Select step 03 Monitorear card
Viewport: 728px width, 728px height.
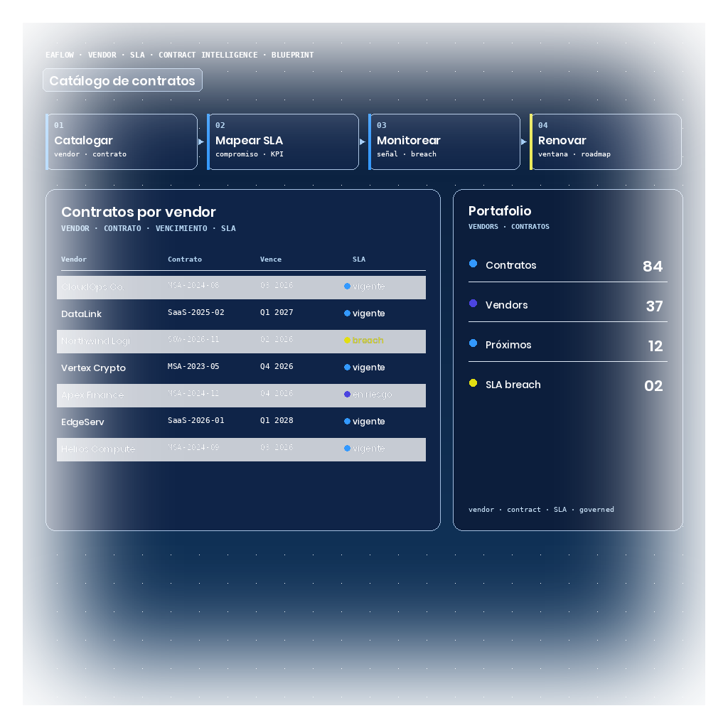(x=444, y=142)
